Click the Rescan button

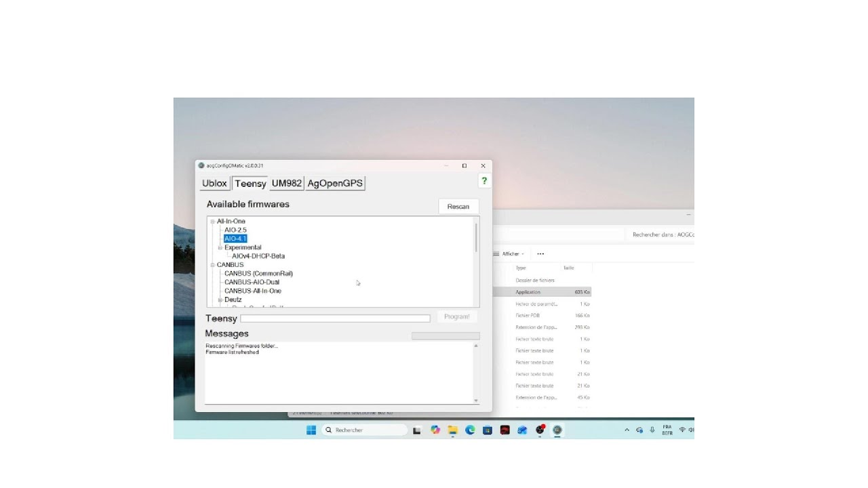tap(458, 207)
